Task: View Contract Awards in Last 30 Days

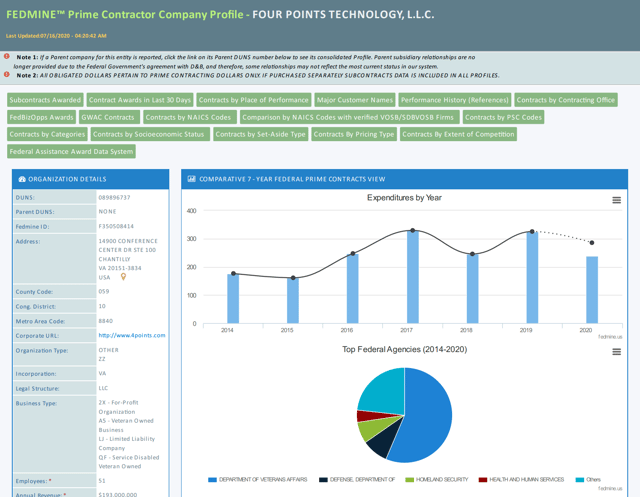Action: point(140,100)
